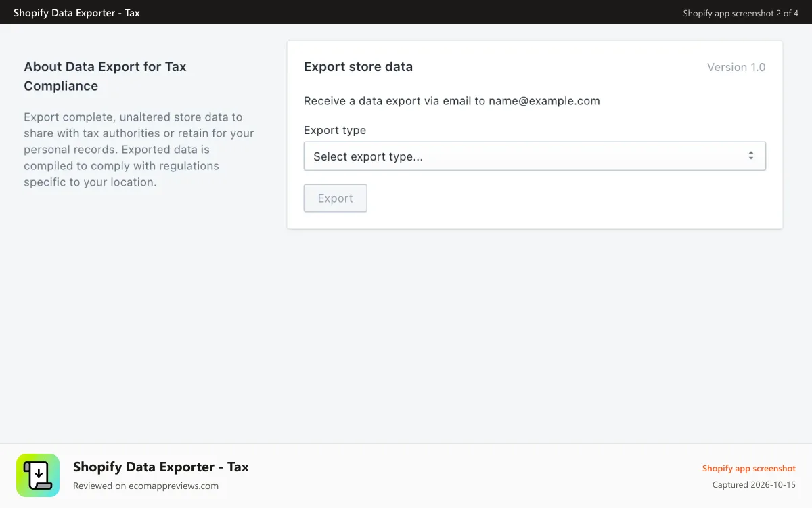The width and height of the screenshot is (812, 508).
Task: Open the Select export type dropdown
Action: click(x=535, y=156)
